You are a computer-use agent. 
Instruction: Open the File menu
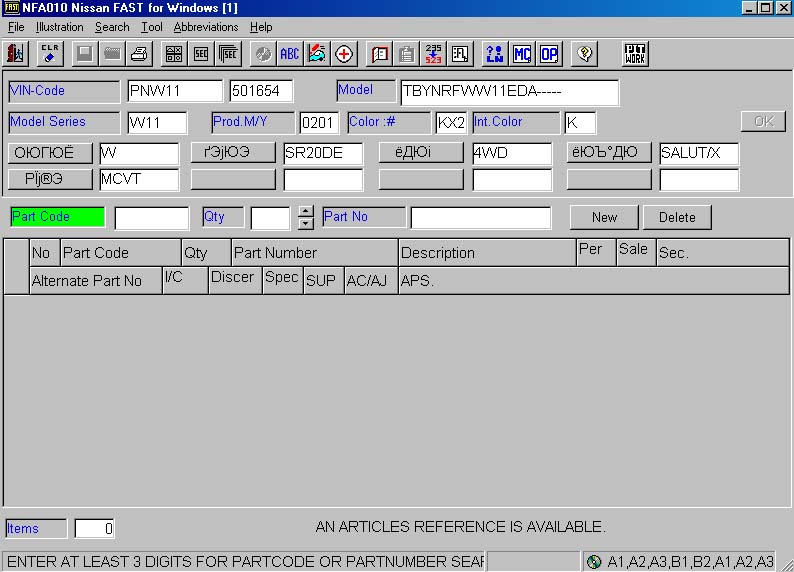[16, 27]
